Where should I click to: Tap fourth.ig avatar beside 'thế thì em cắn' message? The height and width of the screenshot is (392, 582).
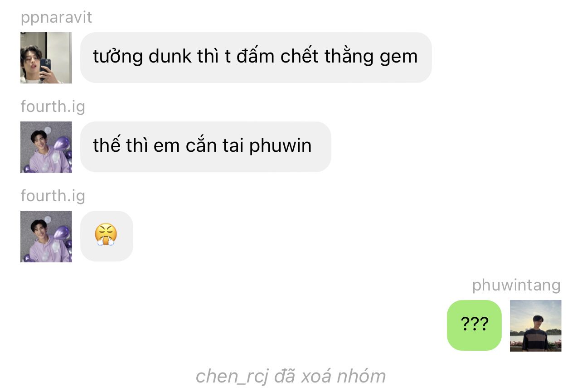pos(46,147)
